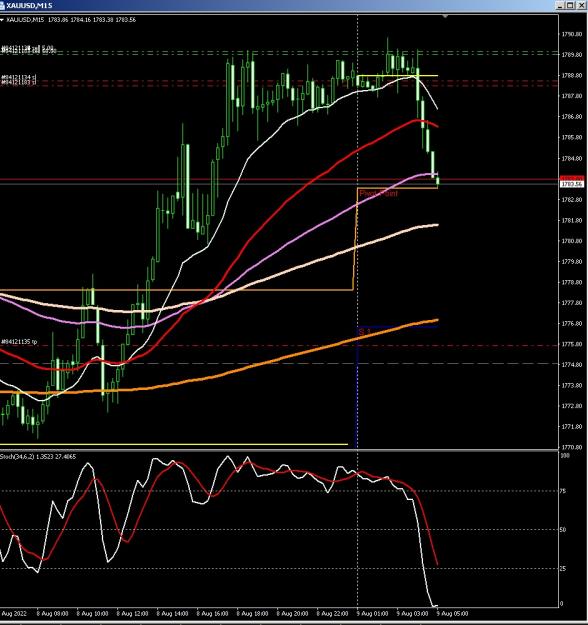Click the 9 Aug 01:00 time label
This screenshot has height=625, width=588.
point(372,613)
